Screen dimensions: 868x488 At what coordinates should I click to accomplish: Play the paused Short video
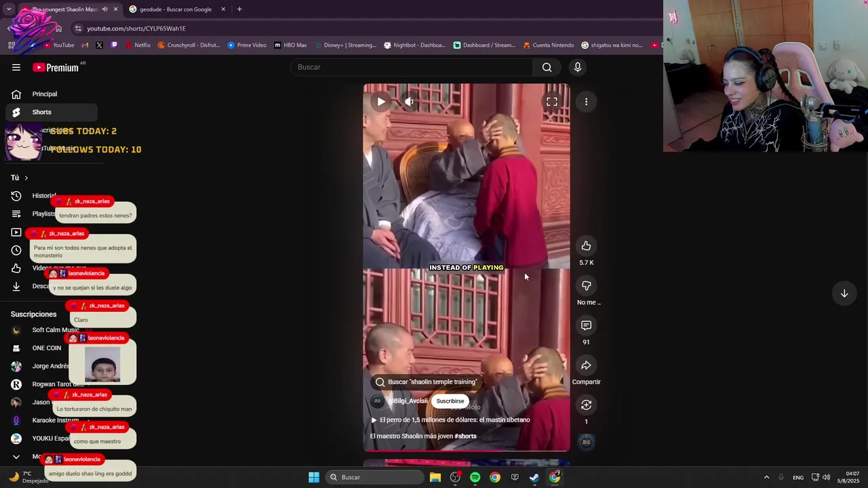(x=381, y=102)
